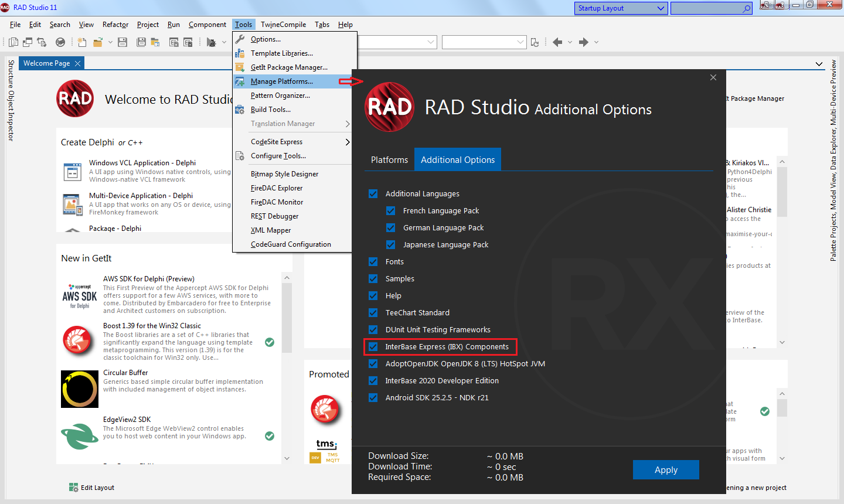This screenshot has height=504, width=844.
Task: Toggle AdoptOpenJDK OpenJDK 8 HotSpot JVM checkbox
Action: [x=373, y=363]
